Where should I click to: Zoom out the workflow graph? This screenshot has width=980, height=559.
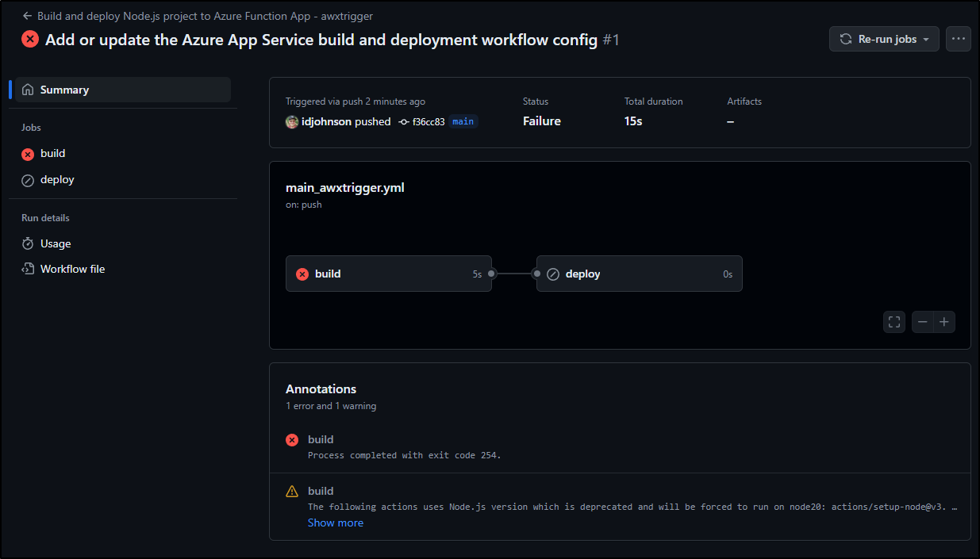click(x=923, y=322)
